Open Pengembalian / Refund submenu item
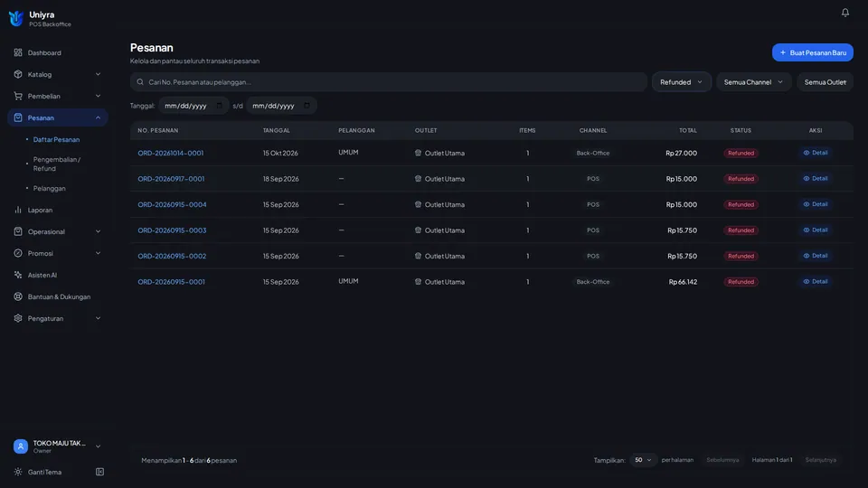This screenshot has height=488, width=868. 57,164
